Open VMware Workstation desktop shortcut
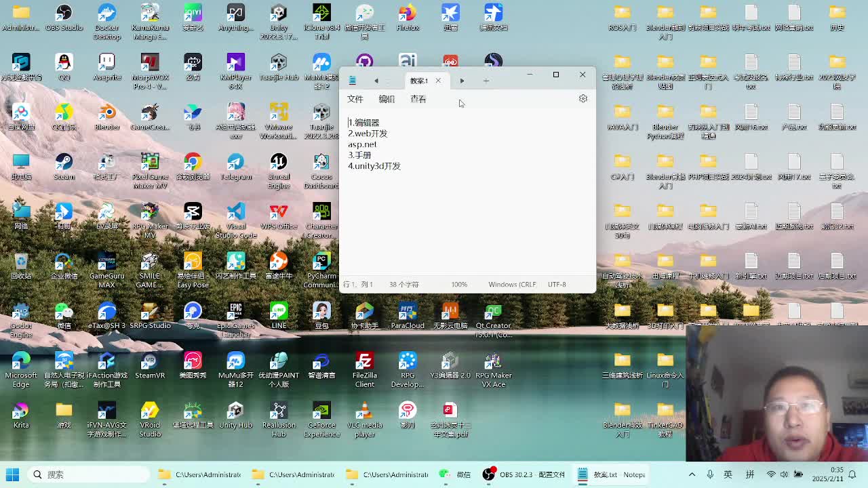 point(279,121)
